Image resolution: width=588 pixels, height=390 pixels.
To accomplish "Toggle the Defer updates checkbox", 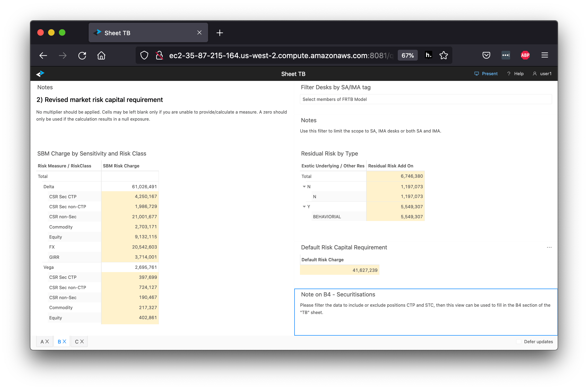I will [x=519, y=342].
